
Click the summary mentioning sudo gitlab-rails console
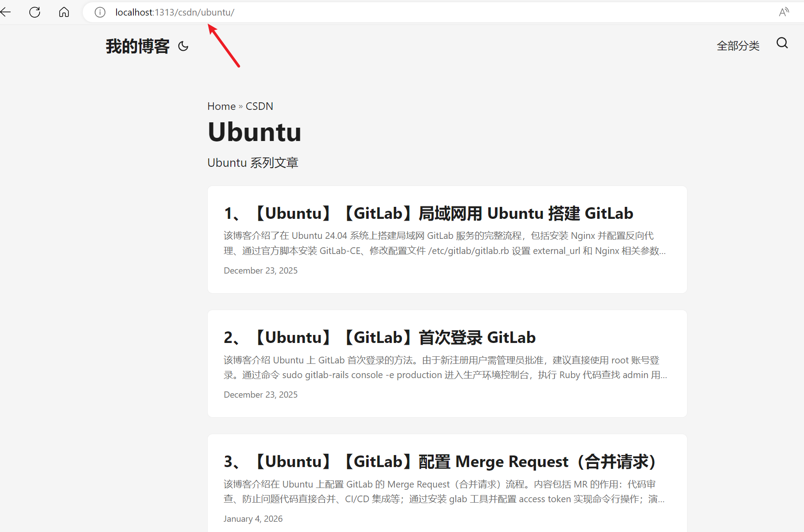point(445,367)
